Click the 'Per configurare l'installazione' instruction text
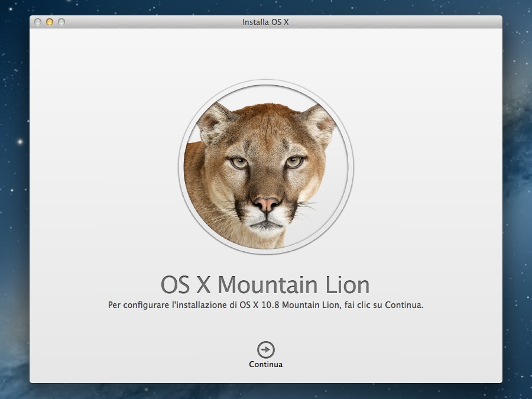 coord(265,305)
